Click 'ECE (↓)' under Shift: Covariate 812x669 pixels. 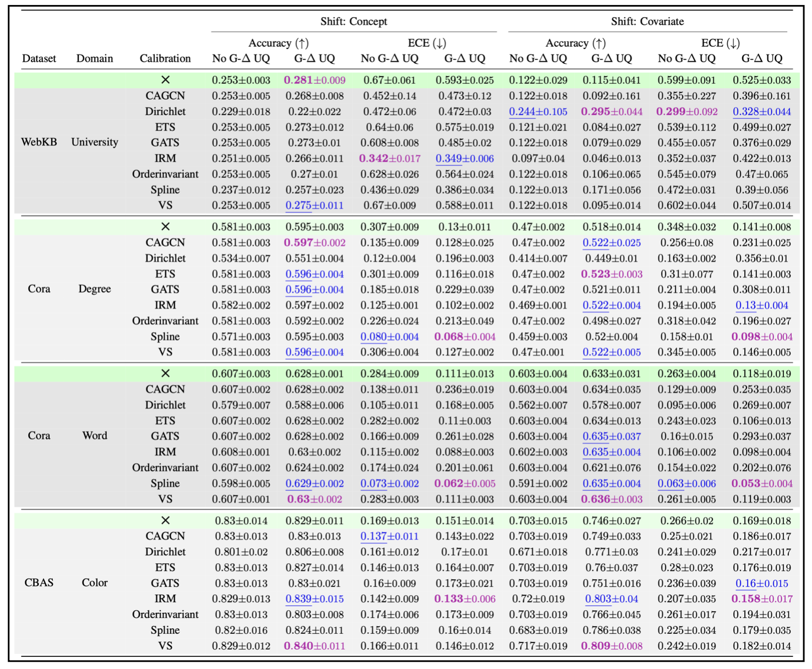(x=721, y=43)
